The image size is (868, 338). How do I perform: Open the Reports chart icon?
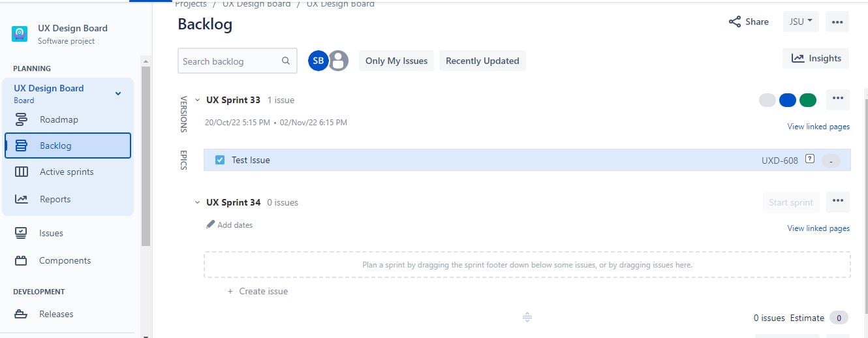[22, 199]
